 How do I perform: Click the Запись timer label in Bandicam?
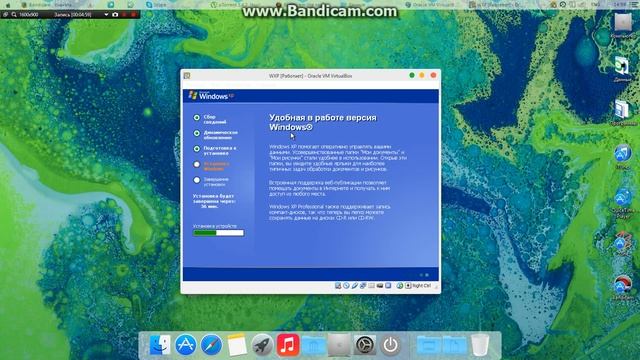coord(73,15)
